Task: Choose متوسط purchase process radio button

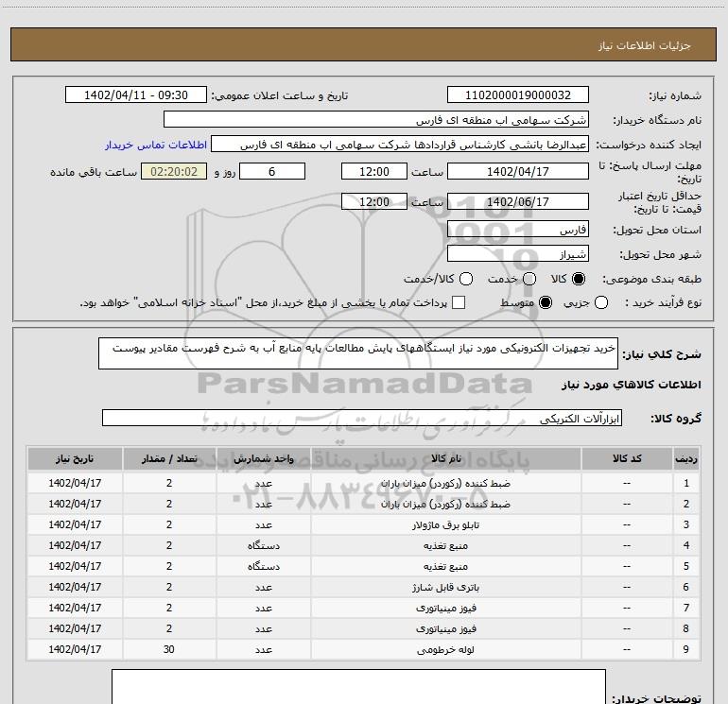Action: (x=546, y=302)
